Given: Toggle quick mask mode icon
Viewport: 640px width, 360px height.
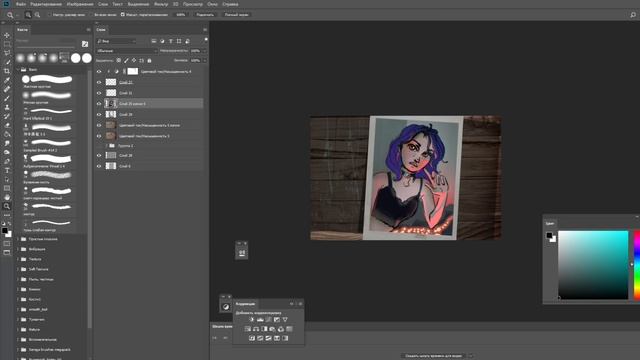Looking at the screenshot, I should [7, 244].
